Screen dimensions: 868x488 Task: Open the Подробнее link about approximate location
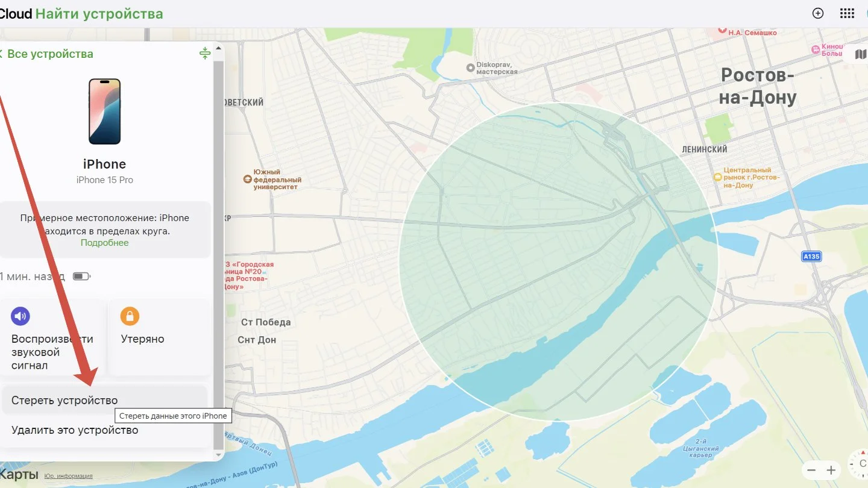click(x=105, y=243)
